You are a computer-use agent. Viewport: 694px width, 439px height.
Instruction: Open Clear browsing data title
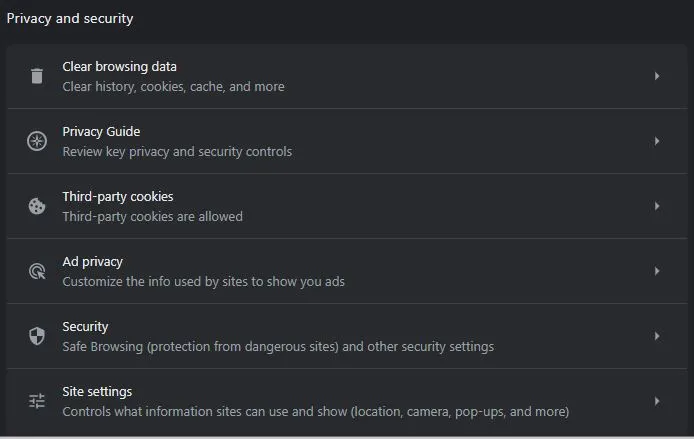tap(120, 67)
